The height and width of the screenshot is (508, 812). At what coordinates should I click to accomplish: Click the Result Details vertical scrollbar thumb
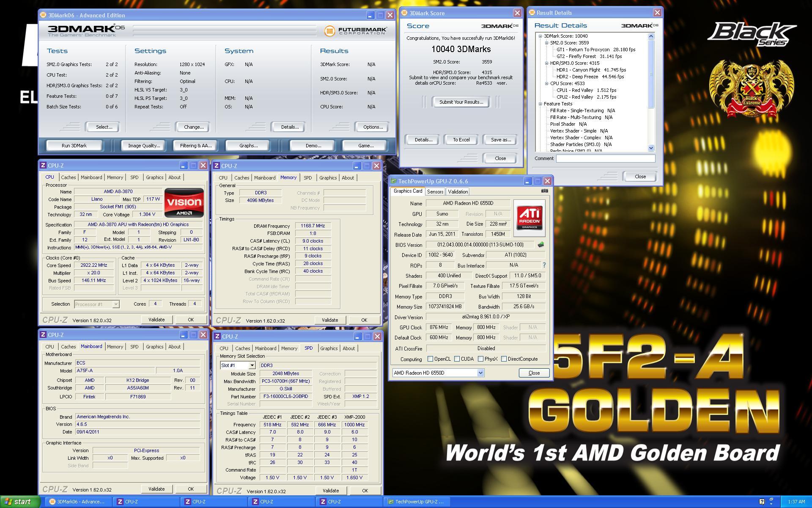click(651, 74)
